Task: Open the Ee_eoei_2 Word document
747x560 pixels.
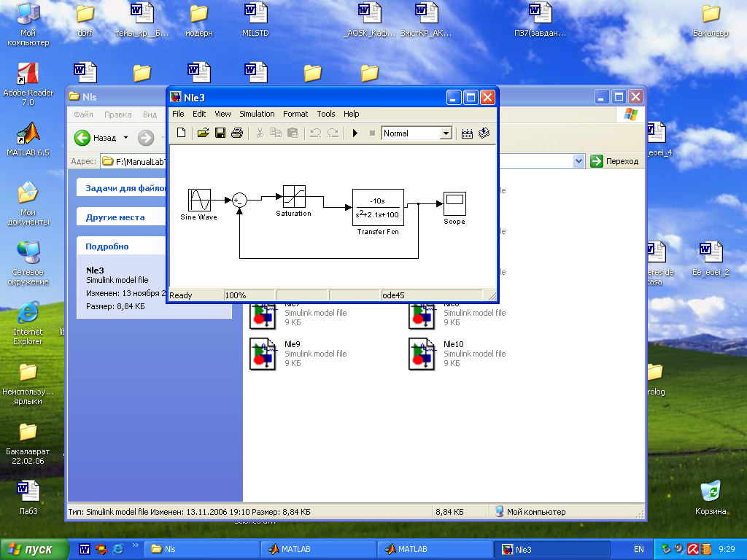Action: 711,259
